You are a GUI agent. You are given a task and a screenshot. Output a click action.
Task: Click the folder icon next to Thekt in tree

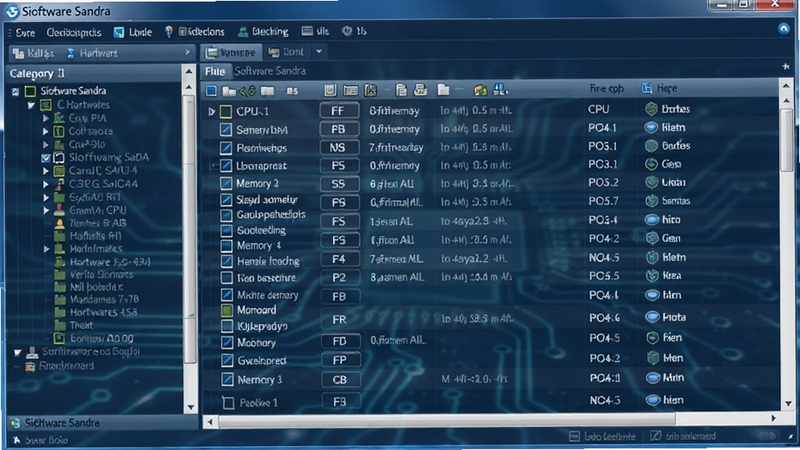click(60, 325)
